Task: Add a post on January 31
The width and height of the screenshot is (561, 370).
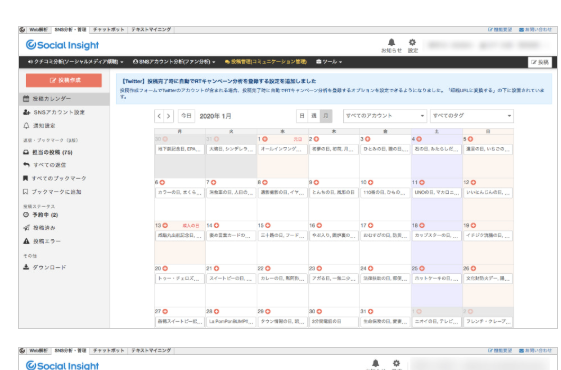Action: click(371, 312)
